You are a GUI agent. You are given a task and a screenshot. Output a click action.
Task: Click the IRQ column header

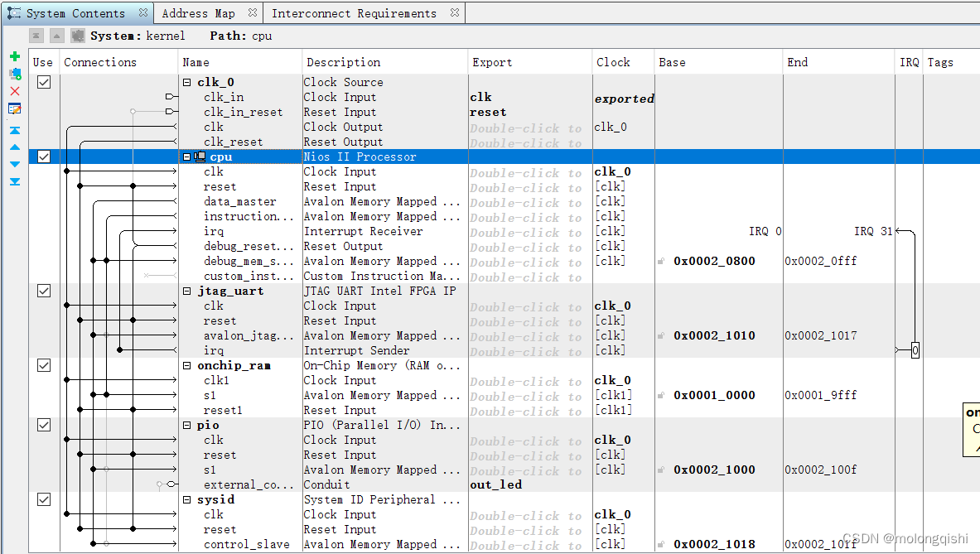(910, 62)
